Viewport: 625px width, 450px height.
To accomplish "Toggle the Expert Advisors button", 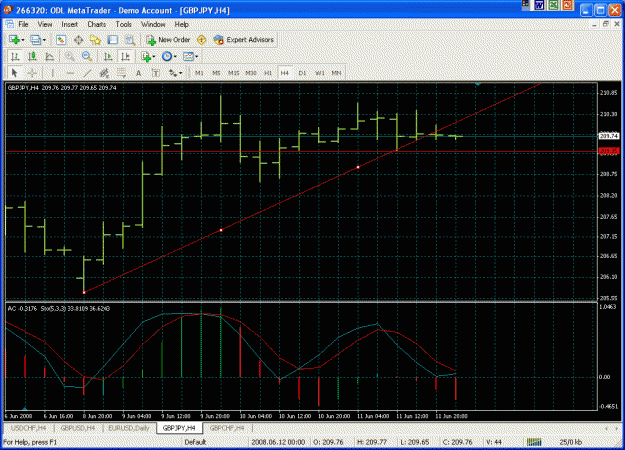I will (x=244, y=40).
